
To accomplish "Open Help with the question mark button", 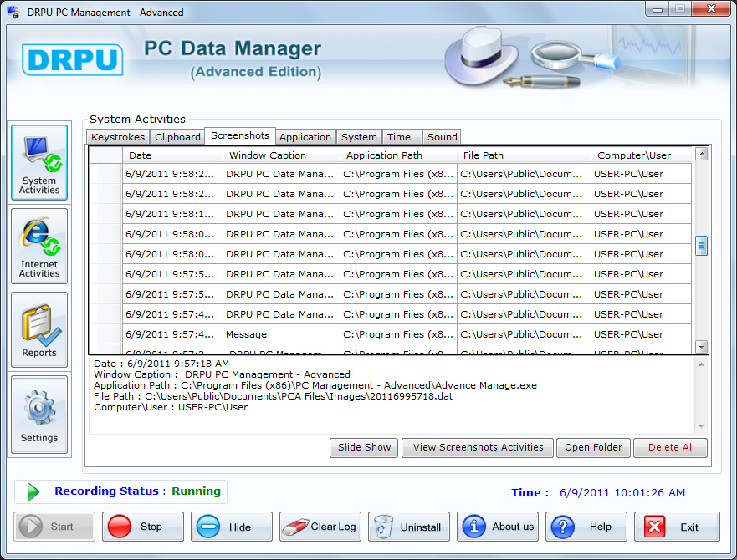I will [586, 527].
